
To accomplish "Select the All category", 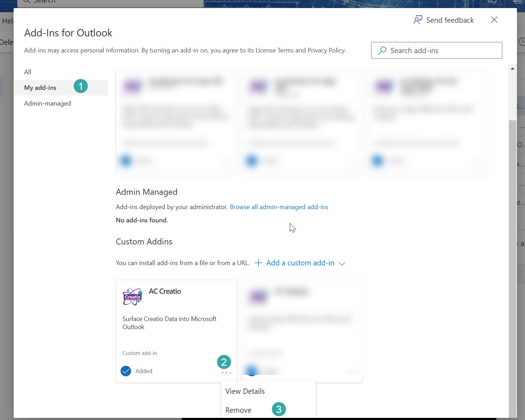I will [28, 72].
